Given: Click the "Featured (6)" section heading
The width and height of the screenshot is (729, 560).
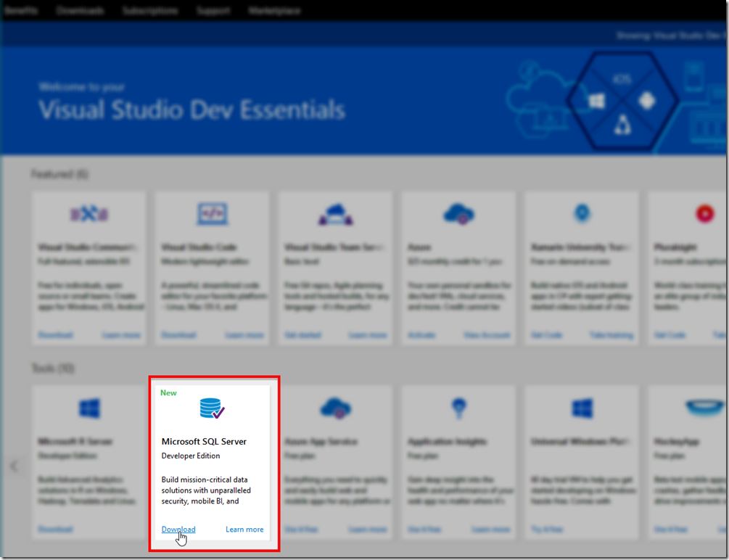Looking at the screenshot, I should (59, 174).
